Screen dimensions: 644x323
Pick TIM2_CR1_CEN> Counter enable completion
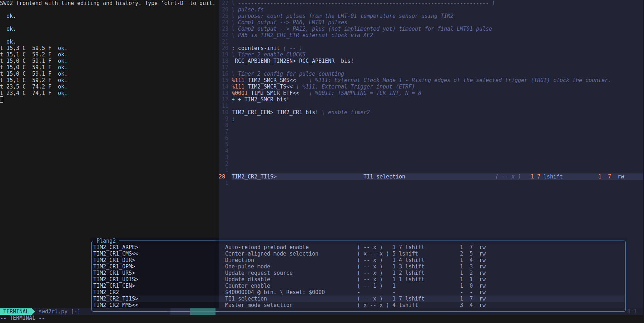[x=114, y=286]
